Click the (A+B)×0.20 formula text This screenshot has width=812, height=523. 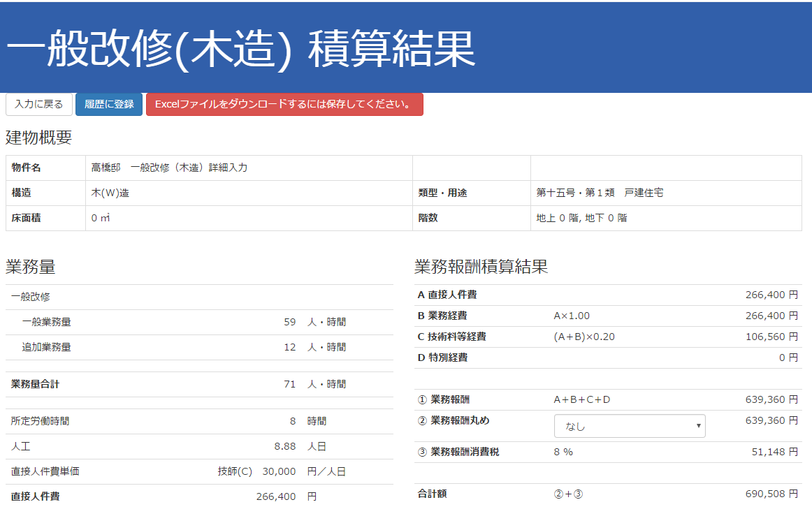(584, 337)
